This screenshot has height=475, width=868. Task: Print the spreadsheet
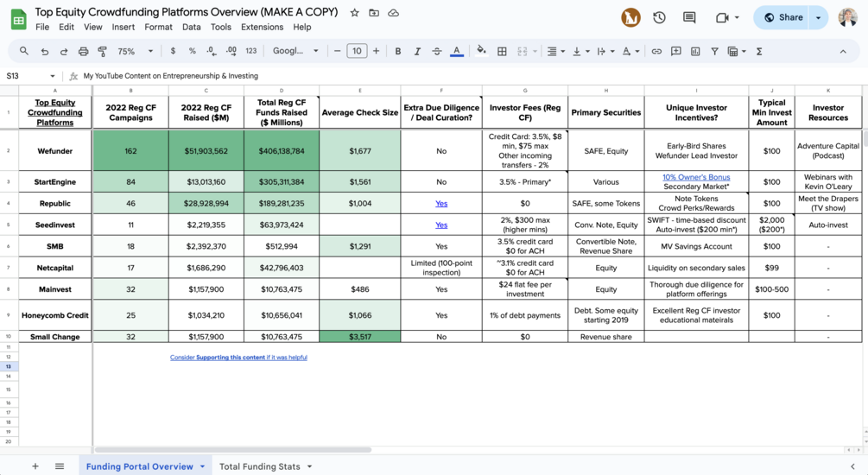[83, 51]
